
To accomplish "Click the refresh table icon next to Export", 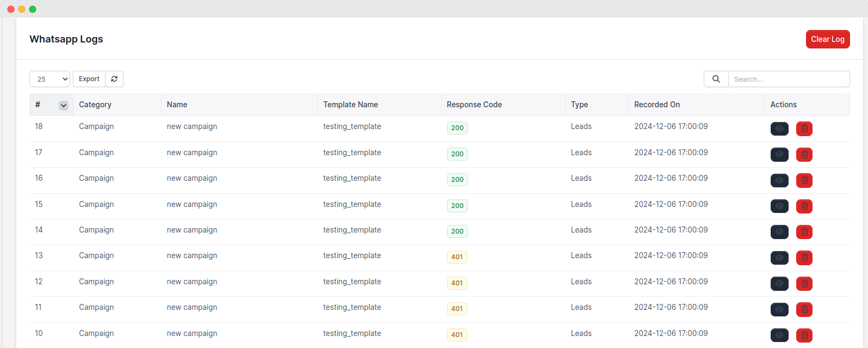I will (x=114, y=79).
